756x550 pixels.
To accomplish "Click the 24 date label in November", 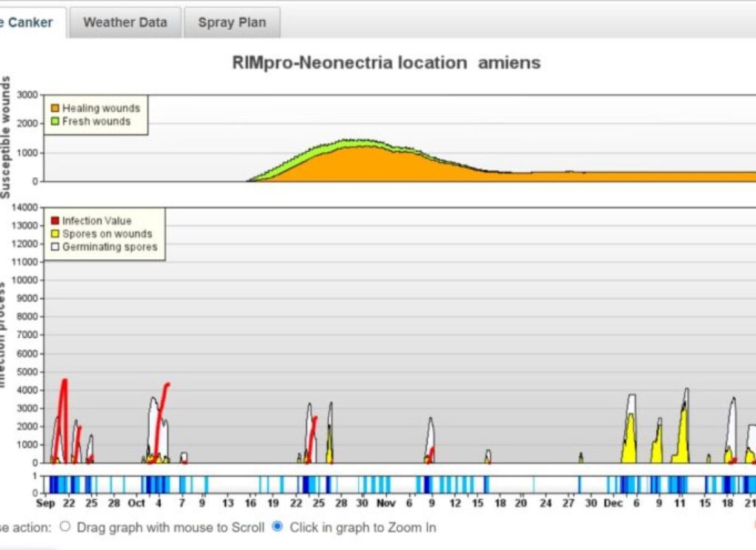I will click(x=546, y=503).
